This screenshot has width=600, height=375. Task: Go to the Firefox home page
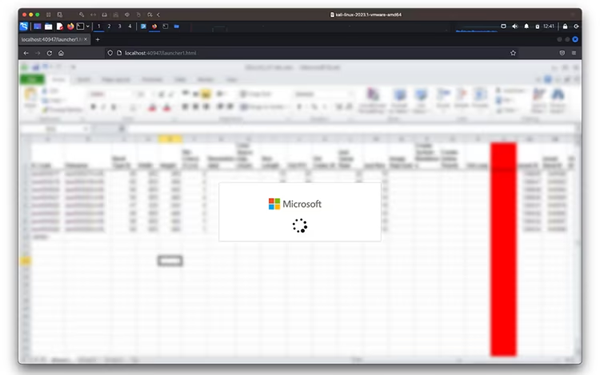click(61, 53)
